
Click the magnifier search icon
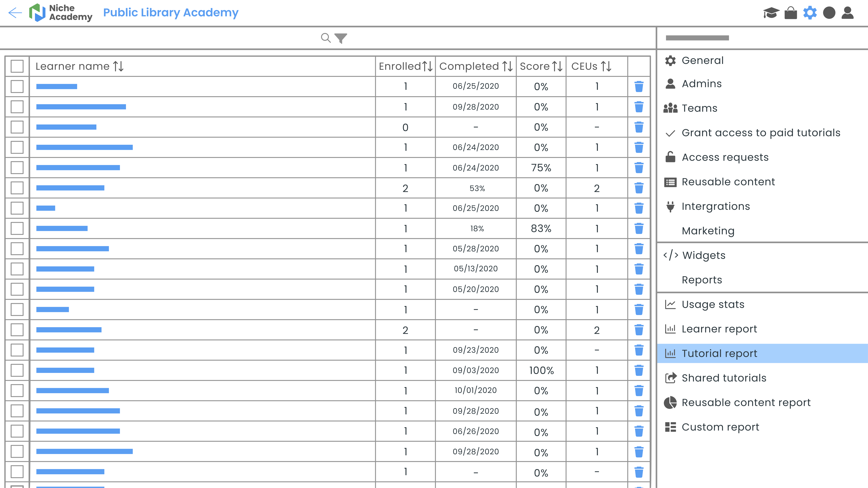[325, 38]
